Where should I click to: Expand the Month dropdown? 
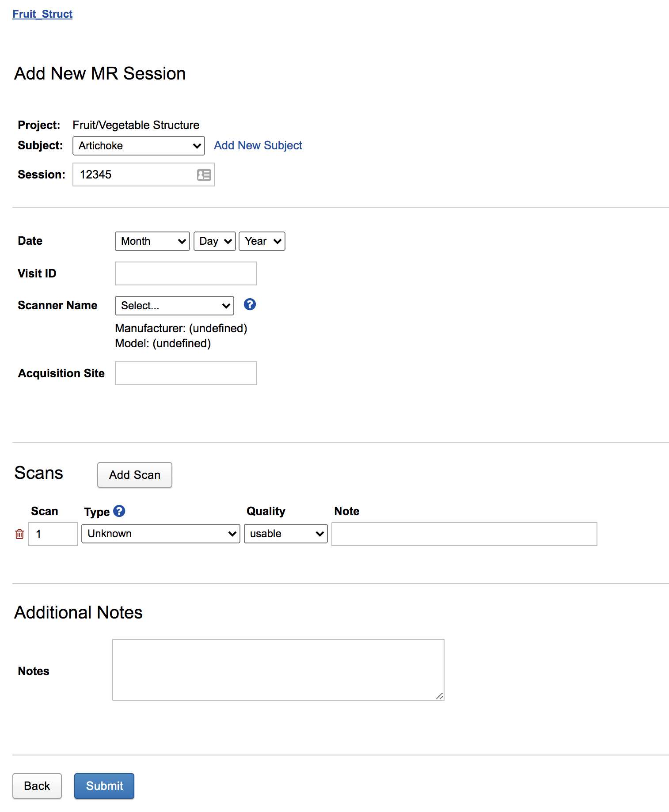pyautogui.click(x=152, y=241)
